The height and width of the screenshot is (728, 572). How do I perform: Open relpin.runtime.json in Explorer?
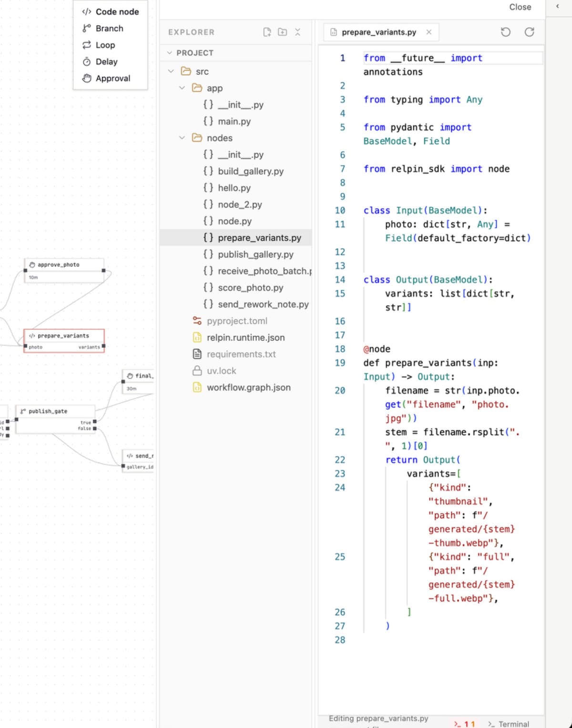[236, 338]
